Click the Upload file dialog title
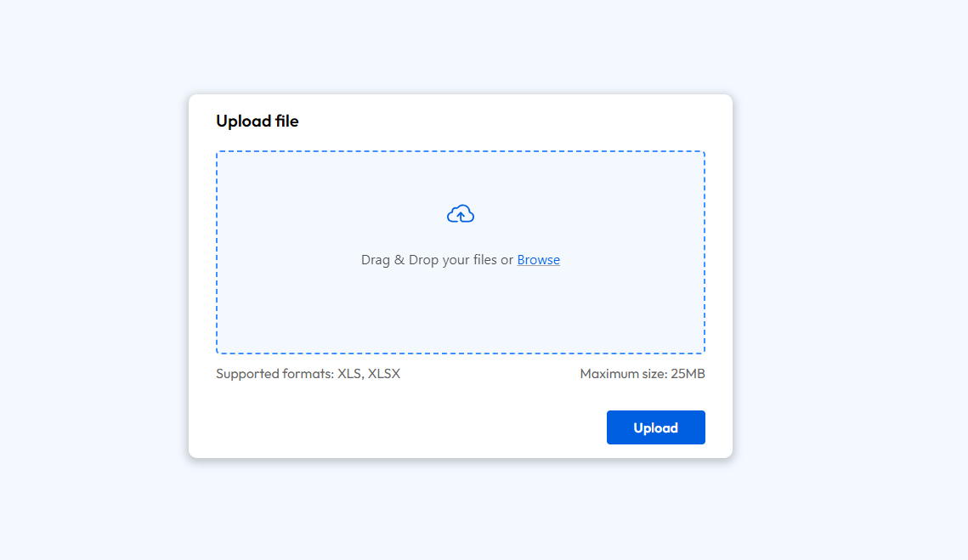The image size is (968, 560). tap(258, 121)
